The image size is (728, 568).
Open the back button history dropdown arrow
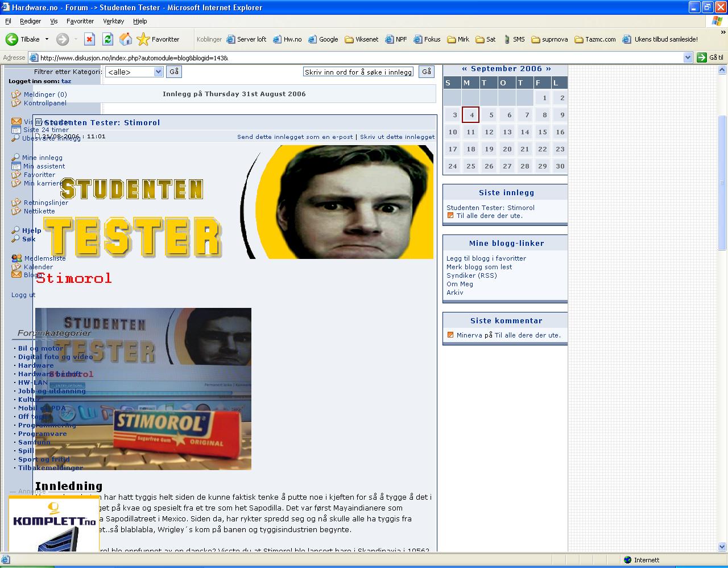click(47, 39)
